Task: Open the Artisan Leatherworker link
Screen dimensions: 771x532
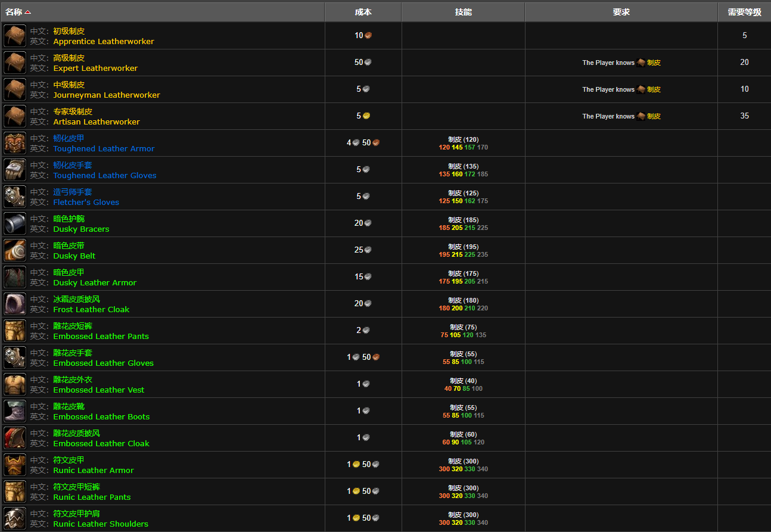Action: point(97,122)
